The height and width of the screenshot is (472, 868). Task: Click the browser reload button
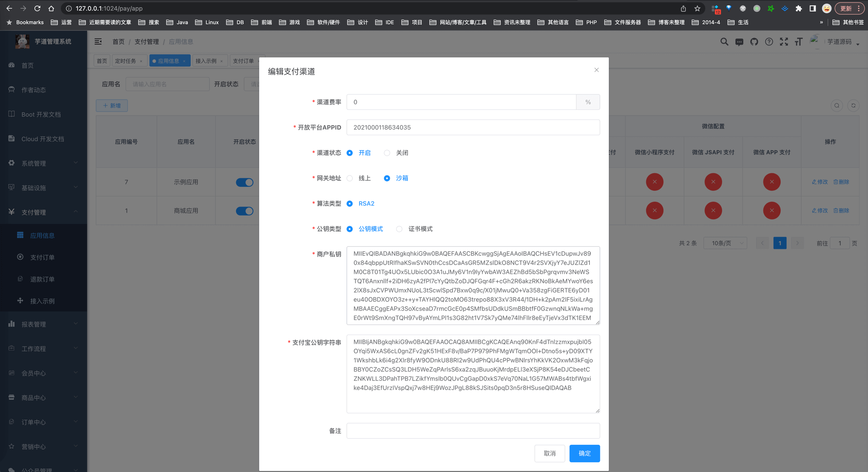point(37,8)
